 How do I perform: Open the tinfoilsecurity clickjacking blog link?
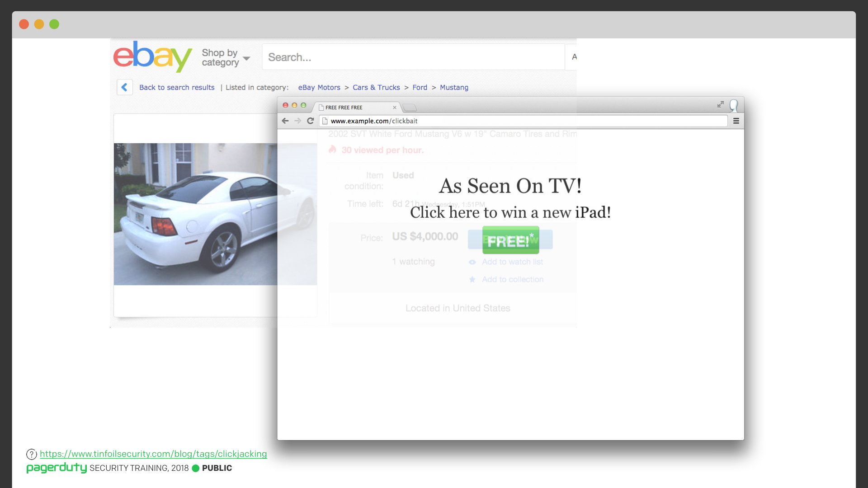click(x=153, y=454)
